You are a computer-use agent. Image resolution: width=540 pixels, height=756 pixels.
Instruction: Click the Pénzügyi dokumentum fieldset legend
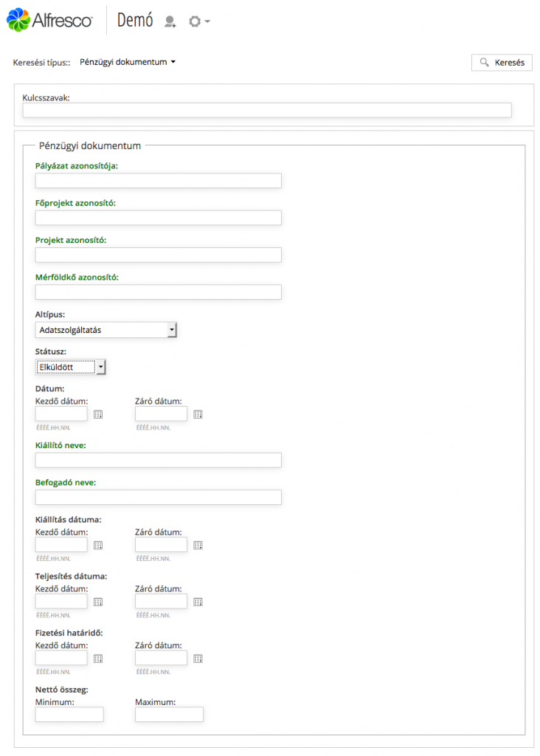point(90,145)
